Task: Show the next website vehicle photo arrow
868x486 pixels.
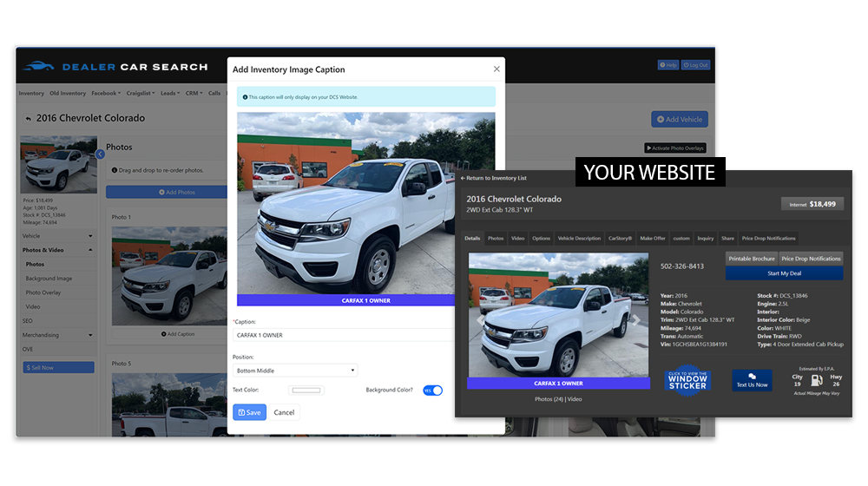Action: [636, 320]
